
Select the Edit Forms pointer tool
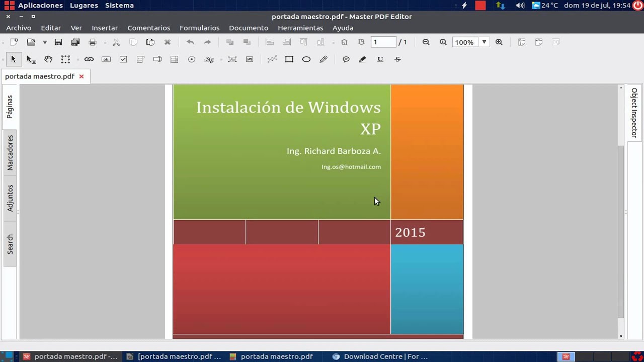click(31, 59)
